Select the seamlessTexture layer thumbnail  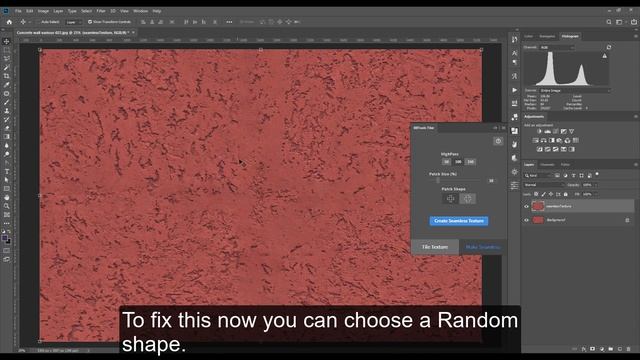coord(538,207)
